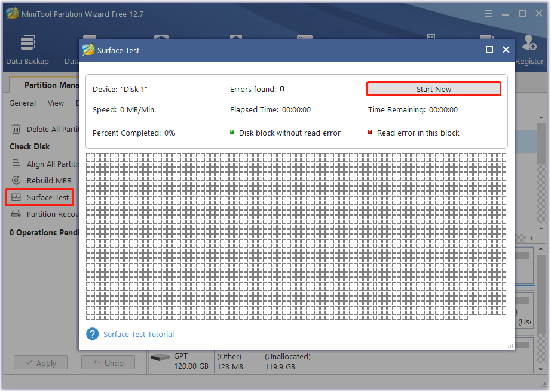Click the GPT disk drive icon
551x392 pixels.
(160, 357)
